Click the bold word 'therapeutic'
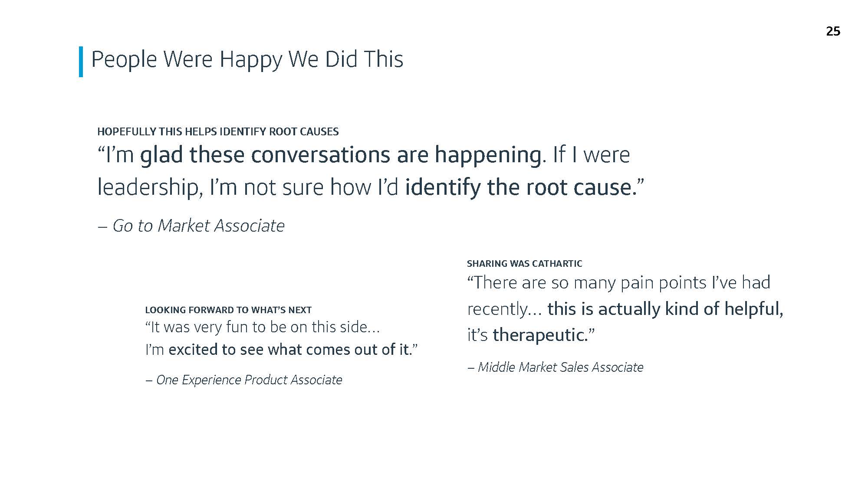868x488 pixels. click(x=539, y=335)
